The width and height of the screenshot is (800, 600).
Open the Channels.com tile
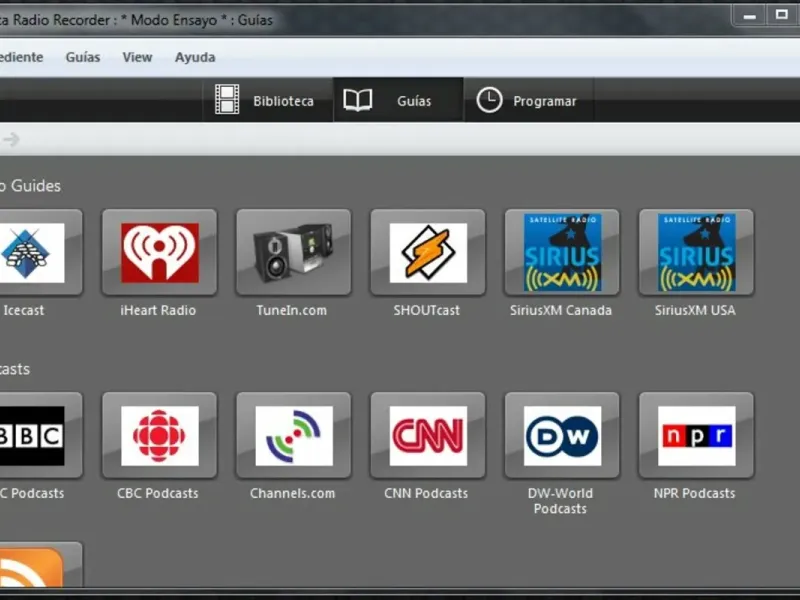click(294, 435)
